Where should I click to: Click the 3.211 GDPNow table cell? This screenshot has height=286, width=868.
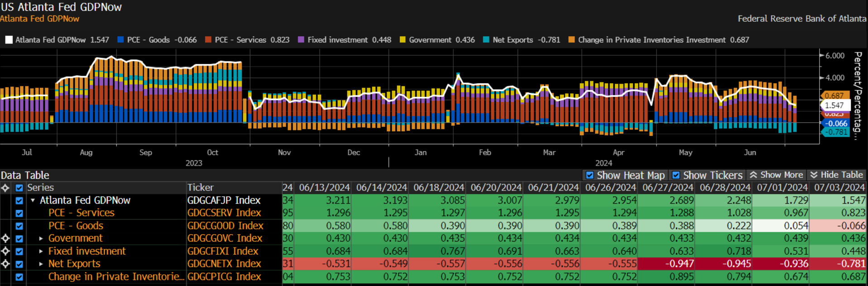coord(323,200)
